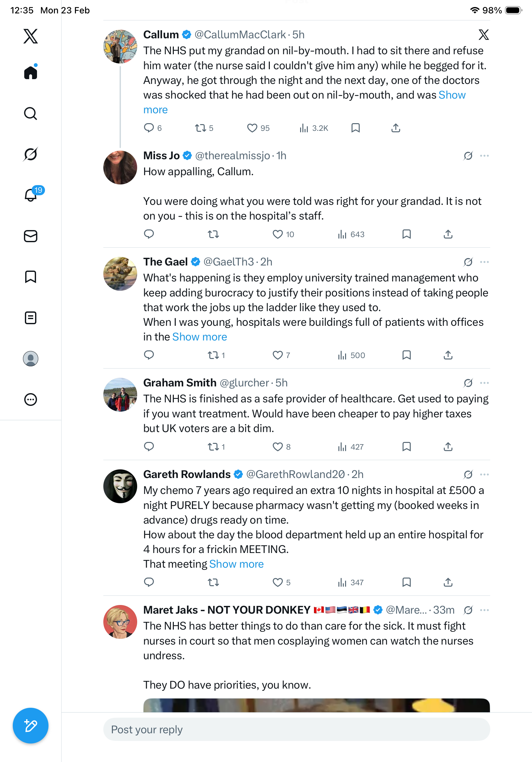The image size is (532, 762).
Task: Open Maret Jaks' profile picture
Action: 120,622
